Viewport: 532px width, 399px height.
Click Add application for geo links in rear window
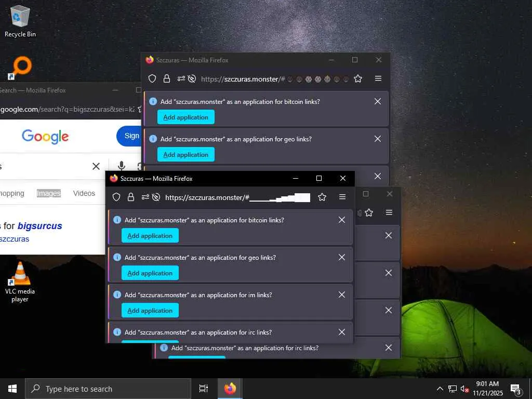pos(186,154)
